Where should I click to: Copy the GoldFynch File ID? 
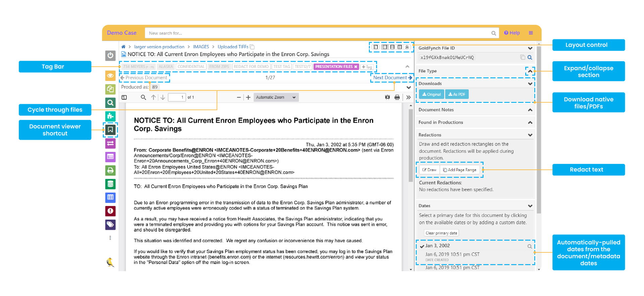coord(523,57)
